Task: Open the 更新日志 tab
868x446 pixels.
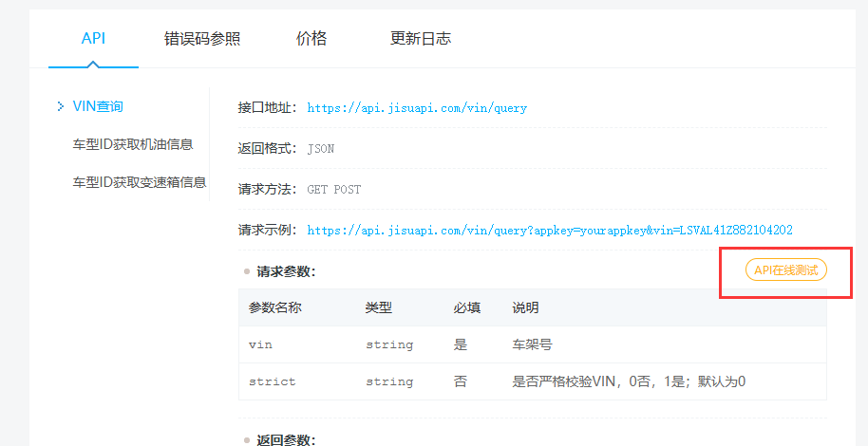Action: pyautogui.click(x=421, y=39)
